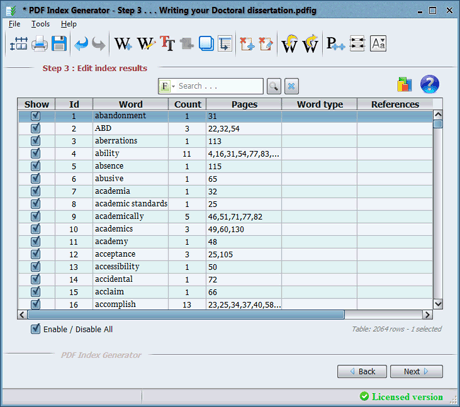
Task: Click the red and black TT icon
Action: tap(167, 44)
